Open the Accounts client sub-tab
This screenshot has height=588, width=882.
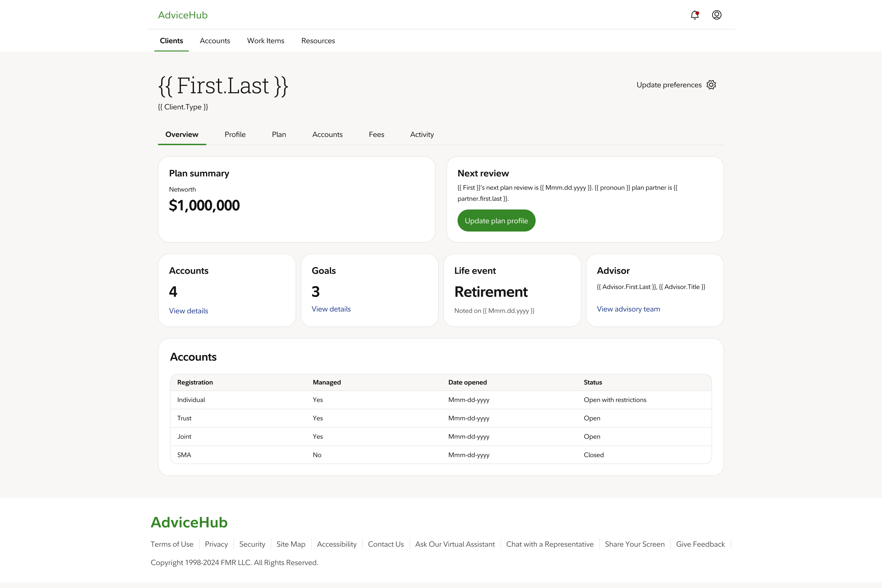[327, 134]
